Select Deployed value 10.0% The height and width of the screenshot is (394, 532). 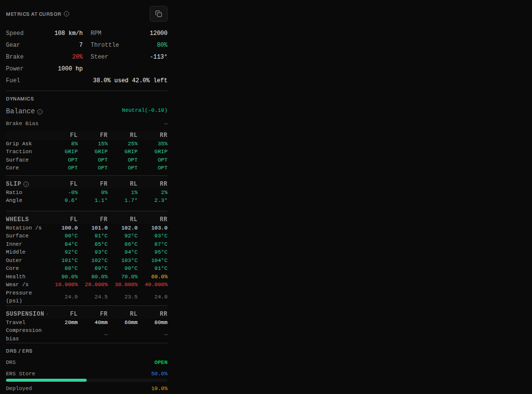tap(159, 389)
